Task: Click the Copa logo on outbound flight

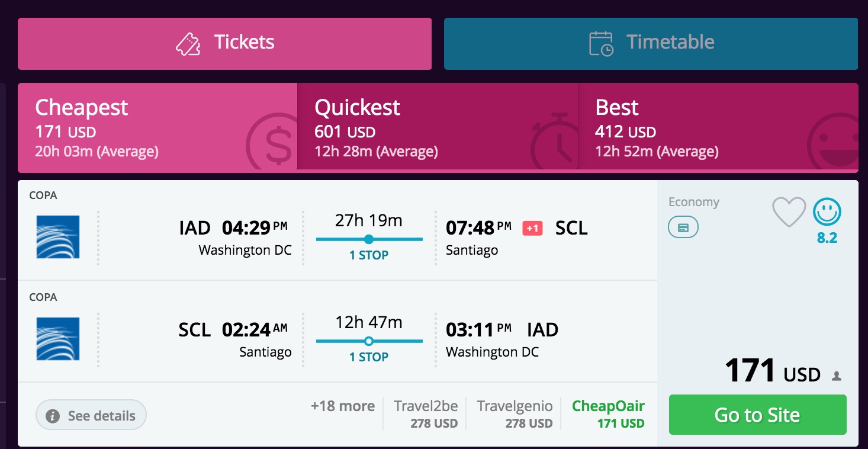Action: point(58,237)
